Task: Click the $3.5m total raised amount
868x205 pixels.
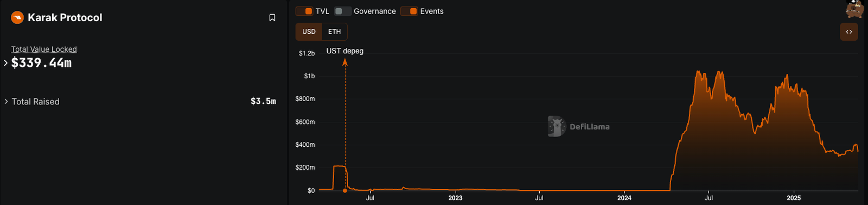Action: (x=263, y=101)
